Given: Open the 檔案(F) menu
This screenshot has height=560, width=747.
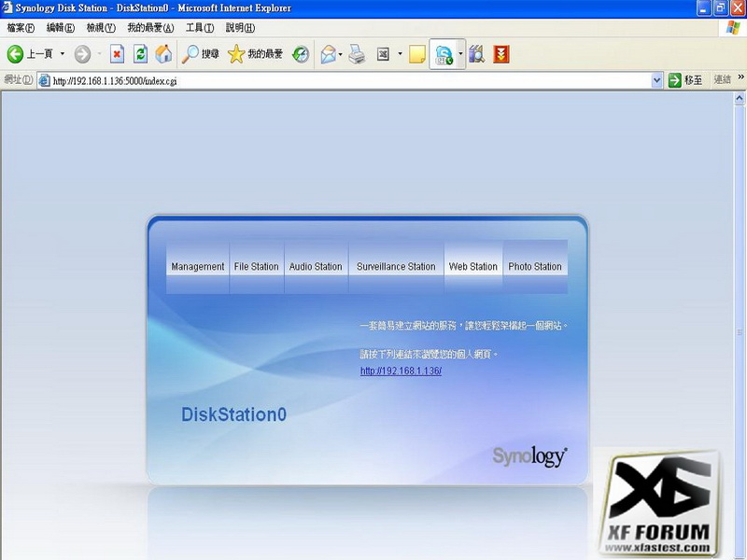Looking at the screenshot, I should click(x=21, y=28).
